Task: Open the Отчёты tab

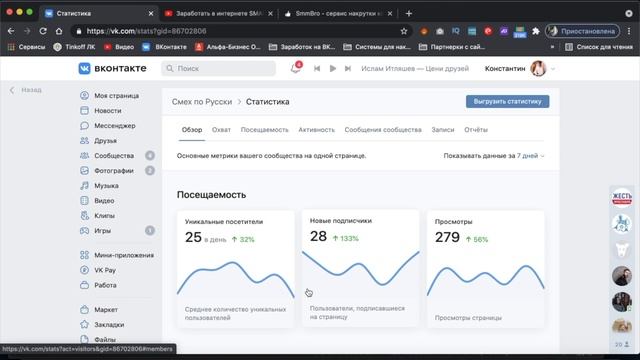Action: click(476, 130)
